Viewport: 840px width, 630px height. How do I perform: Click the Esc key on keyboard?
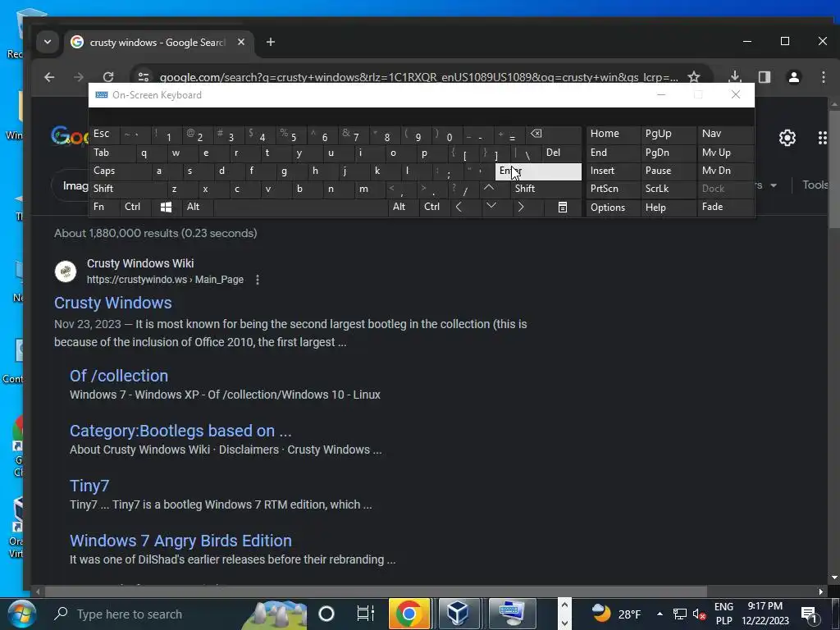point(104,134)
